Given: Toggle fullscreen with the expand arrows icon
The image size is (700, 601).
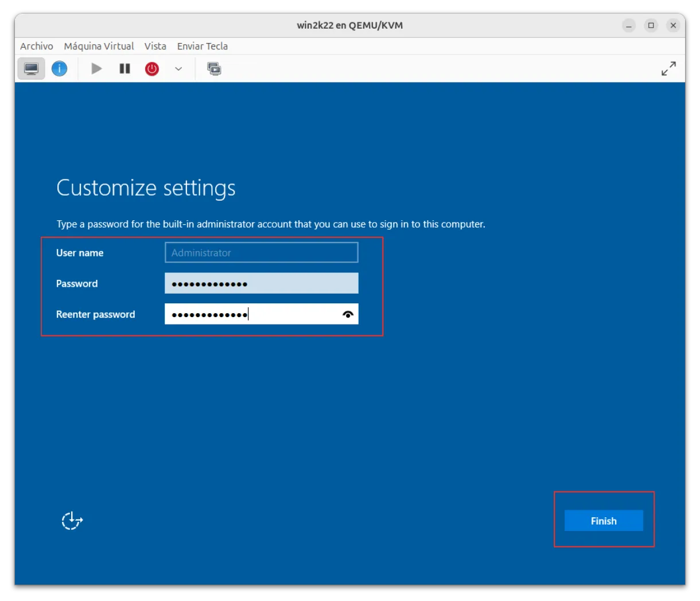Looking at the screenshot, I should point(668,69).
